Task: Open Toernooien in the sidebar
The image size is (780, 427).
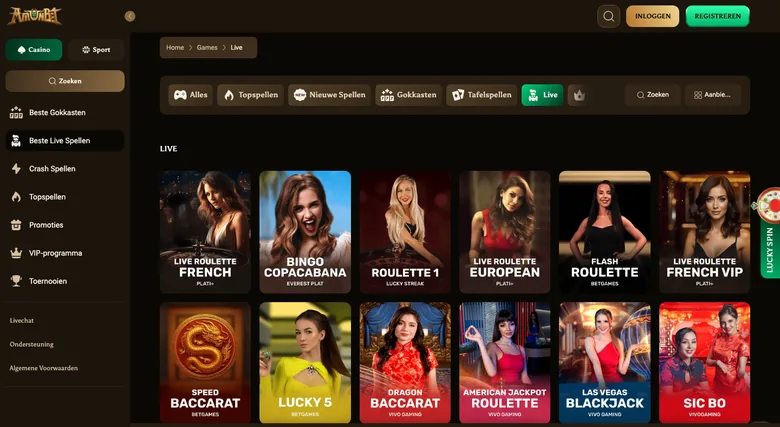Action: click(65, 281)
